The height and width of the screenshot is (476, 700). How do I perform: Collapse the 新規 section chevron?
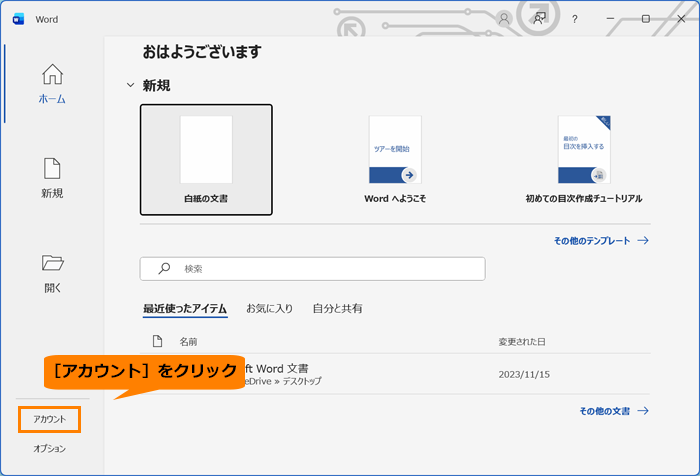(x=130, y=86)
